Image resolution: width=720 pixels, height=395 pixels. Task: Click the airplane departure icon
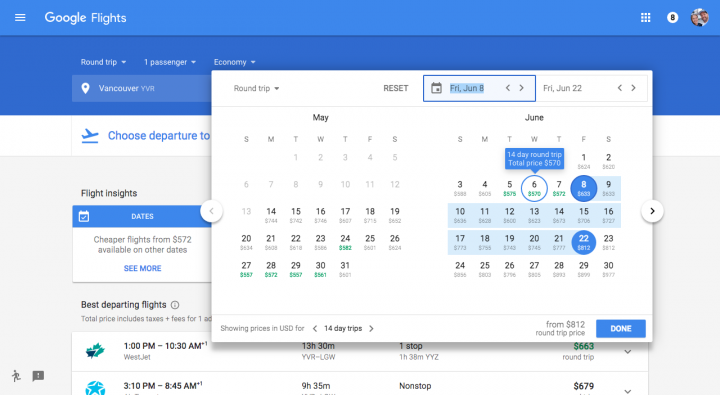pos(90,136)
